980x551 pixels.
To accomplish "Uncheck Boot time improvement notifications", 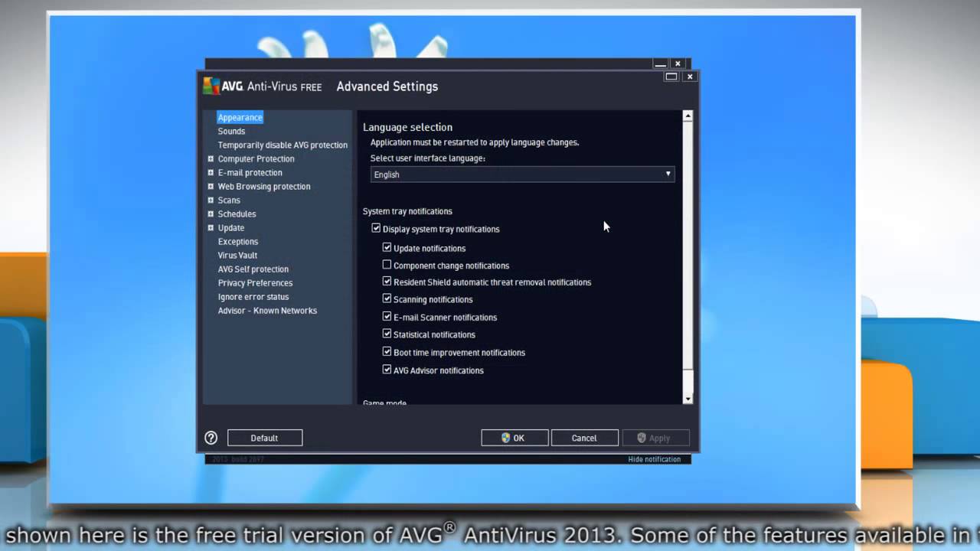I will 387,351.
